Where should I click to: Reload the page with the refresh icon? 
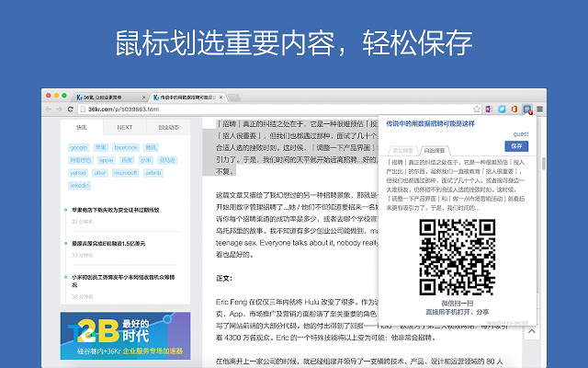tap(70, 109)
